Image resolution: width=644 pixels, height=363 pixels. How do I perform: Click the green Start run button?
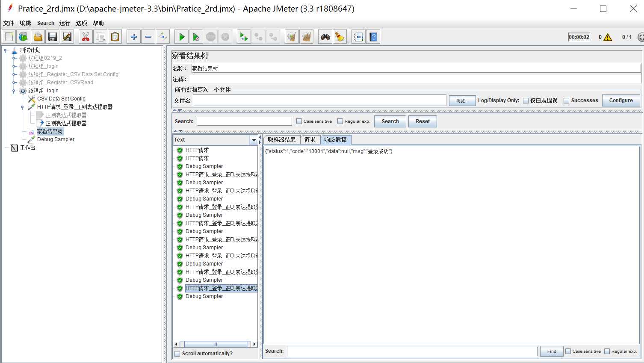[182, 37]
